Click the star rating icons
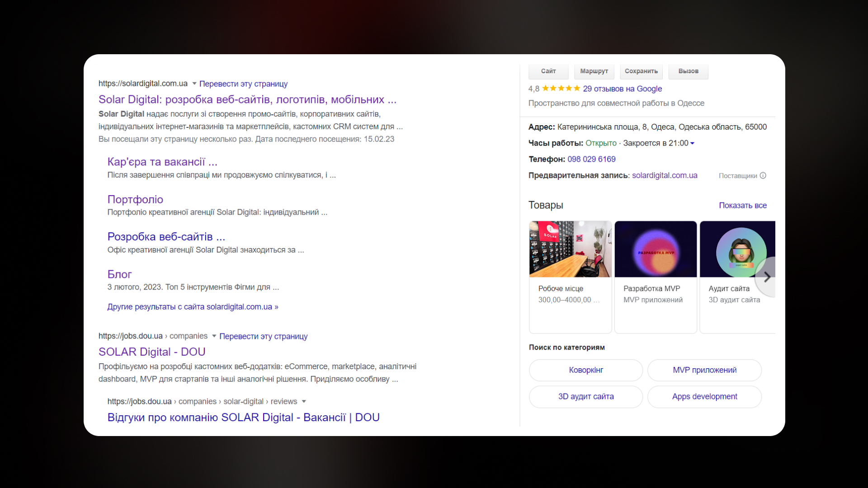The image size is (868, 488). click(561, 89)
